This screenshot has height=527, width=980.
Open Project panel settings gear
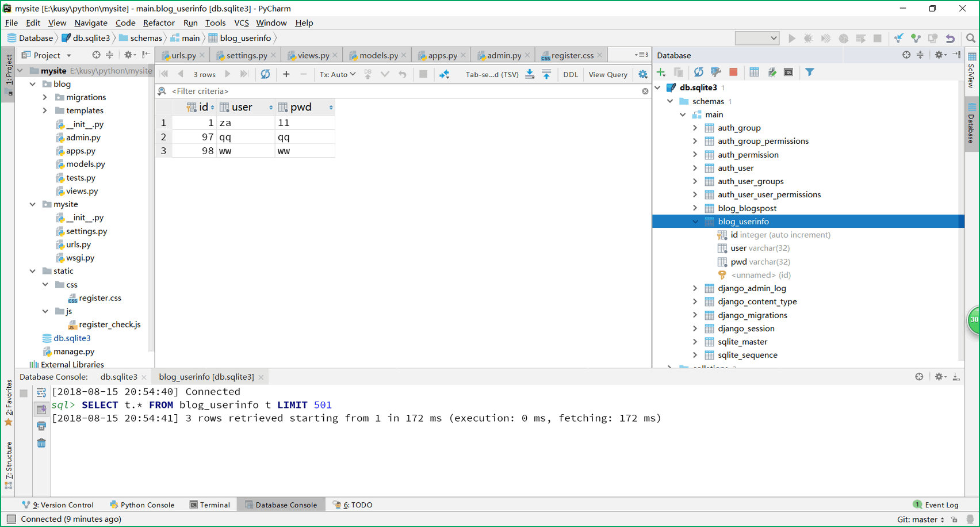(x=129, y=55)
